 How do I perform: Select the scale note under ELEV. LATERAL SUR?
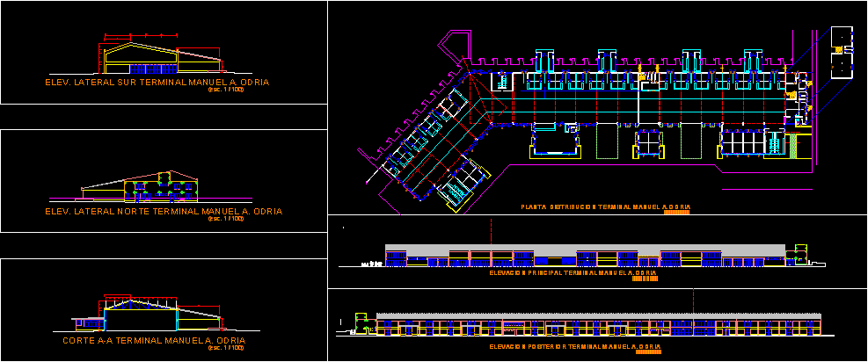tap(224, 90)
